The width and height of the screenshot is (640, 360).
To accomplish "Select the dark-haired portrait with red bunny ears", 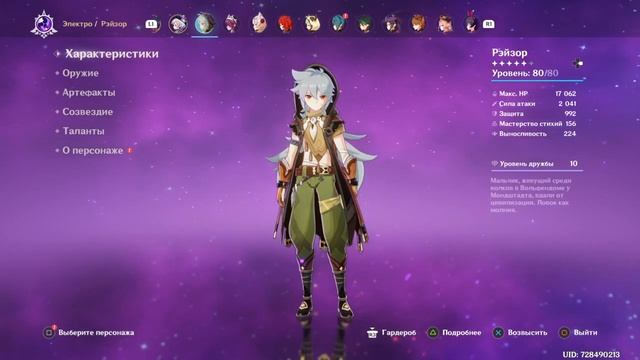I will [471, 22].
